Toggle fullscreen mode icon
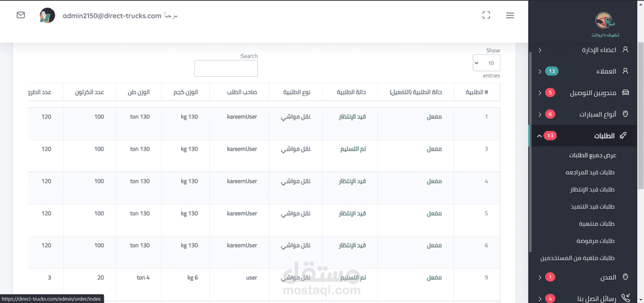This screenshot has height=303, width=644. tap(486, 15)
